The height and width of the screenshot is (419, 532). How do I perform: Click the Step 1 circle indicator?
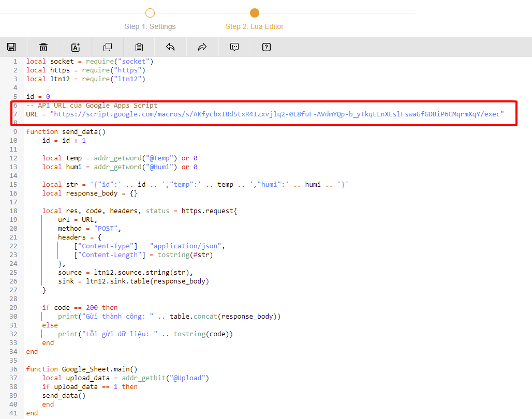[x=150, y=13]
